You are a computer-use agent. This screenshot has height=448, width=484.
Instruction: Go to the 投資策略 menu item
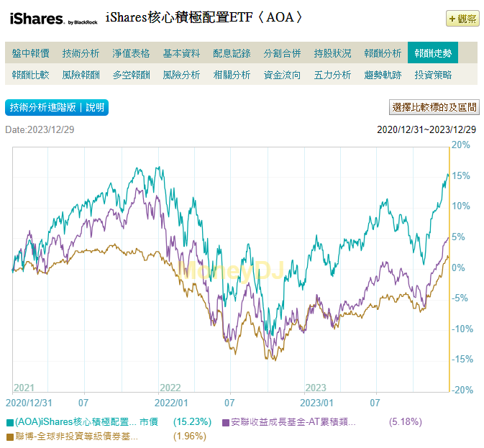tap(433, 75)
